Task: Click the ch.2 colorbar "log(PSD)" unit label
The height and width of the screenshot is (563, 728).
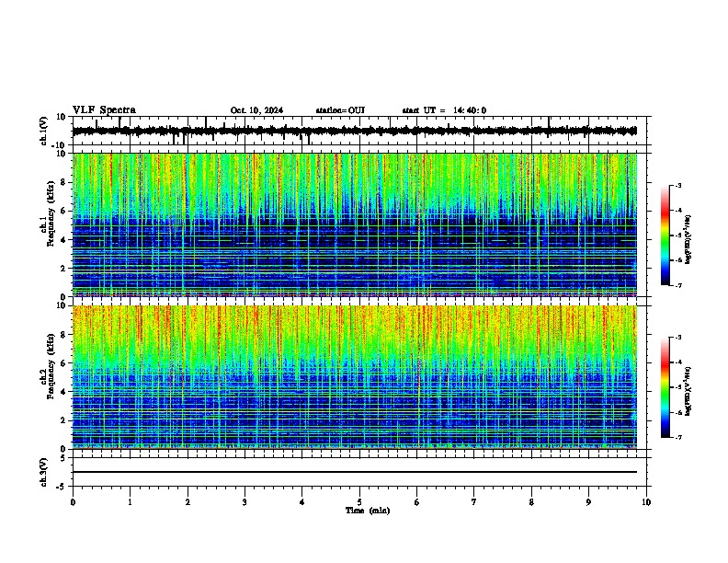Action: click(x=688, y=391)
